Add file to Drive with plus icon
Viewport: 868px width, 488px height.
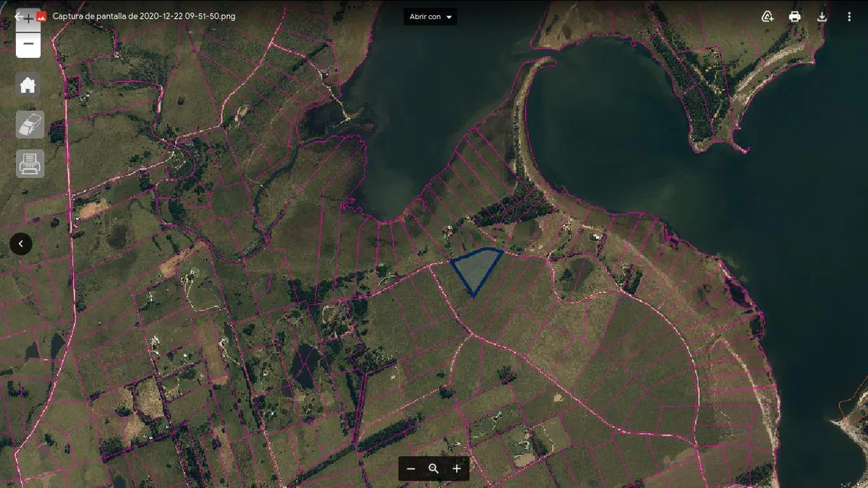coord(767,17)
